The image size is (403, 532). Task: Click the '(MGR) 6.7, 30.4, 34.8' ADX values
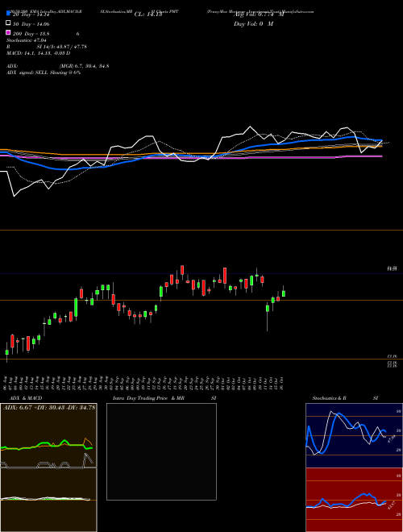click(x=84, y=66)
